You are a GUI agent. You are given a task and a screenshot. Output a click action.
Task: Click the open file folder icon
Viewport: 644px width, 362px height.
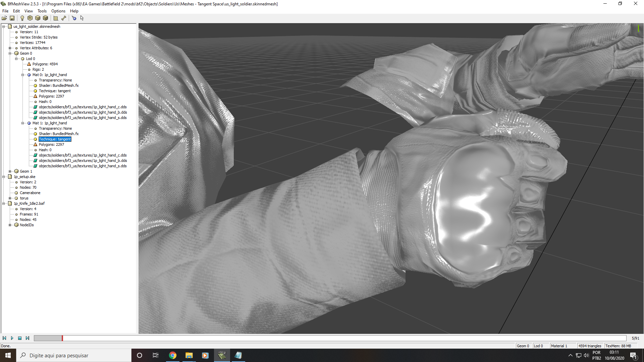pyautogui.click(x=4, y=18)
